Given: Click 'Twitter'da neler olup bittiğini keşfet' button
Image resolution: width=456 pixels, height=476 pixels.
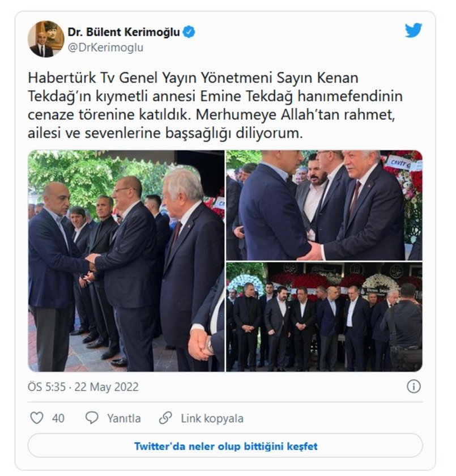Looking at the screenshot, I should point(225,447).
